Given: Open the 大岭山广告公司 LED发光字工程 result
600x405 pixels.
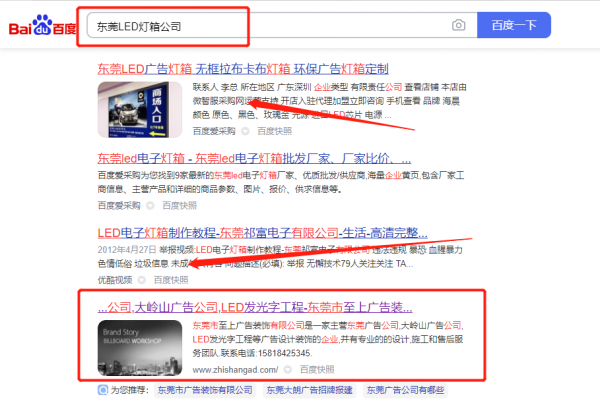Looking at the screenshot, I should (255, 307).
